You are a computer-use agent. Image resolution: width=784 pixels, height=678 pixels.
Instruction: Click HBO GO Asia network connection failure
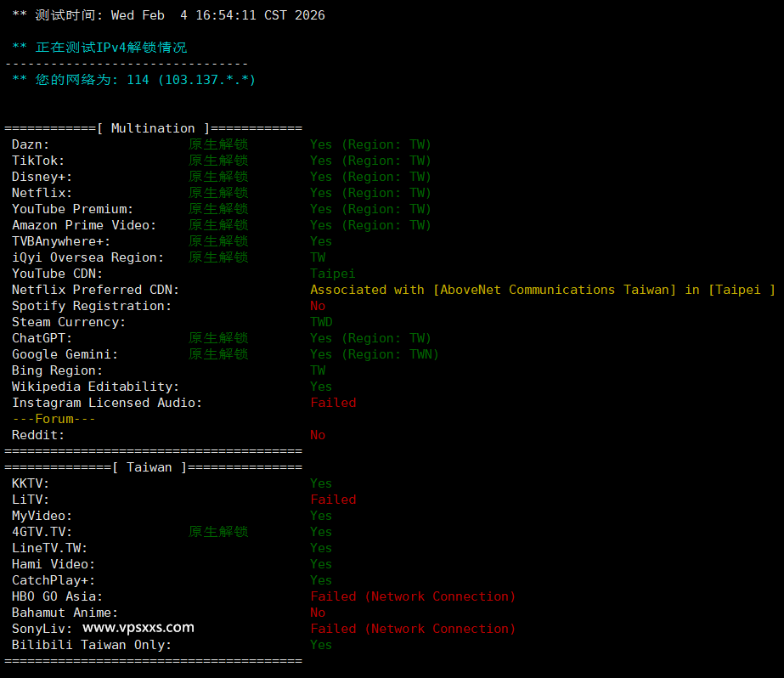[x=413, y=596]
